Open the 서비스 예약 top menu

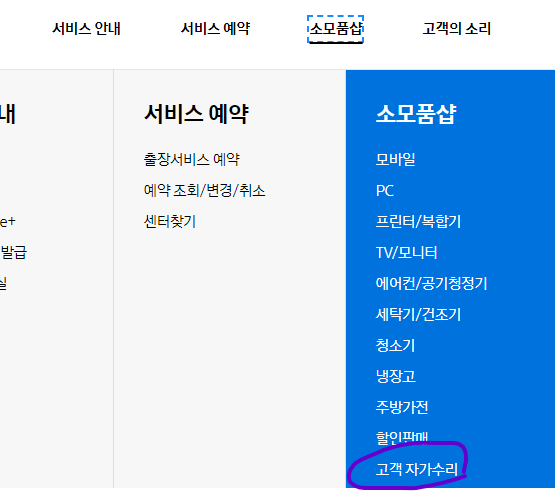(216, 29)
